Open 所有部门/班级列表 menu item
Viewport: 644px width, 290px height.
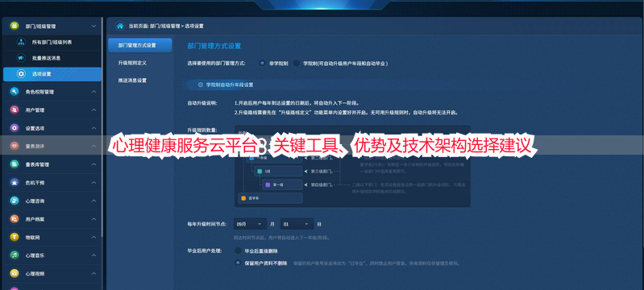(x=52, y=42)
